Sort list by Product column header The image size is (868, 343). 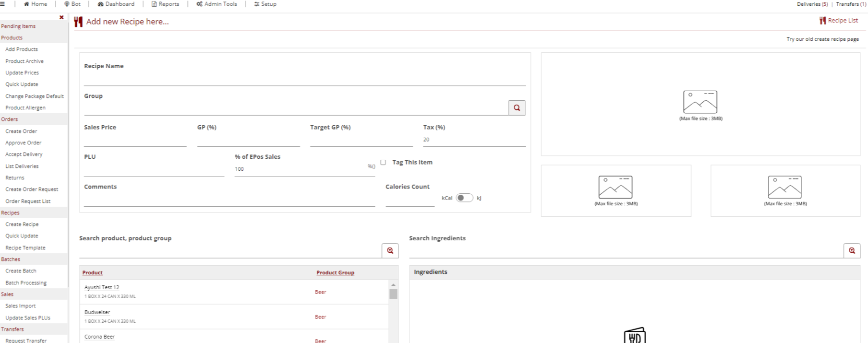tap(92, 272)
